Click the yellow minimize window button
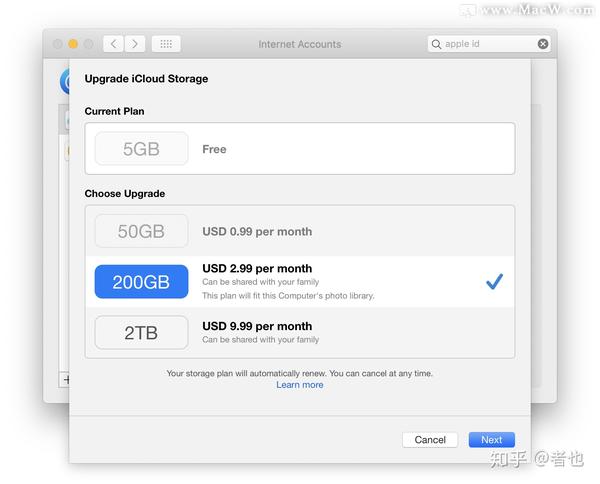The width and height of the screenshot is (600, 484). coord(73,44)
